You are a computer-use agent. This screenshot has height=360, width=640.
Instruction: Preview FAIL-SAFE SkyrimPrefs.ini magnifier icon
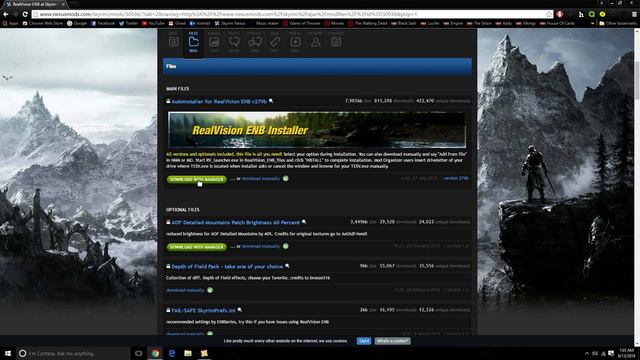click(x=240, y=310)
